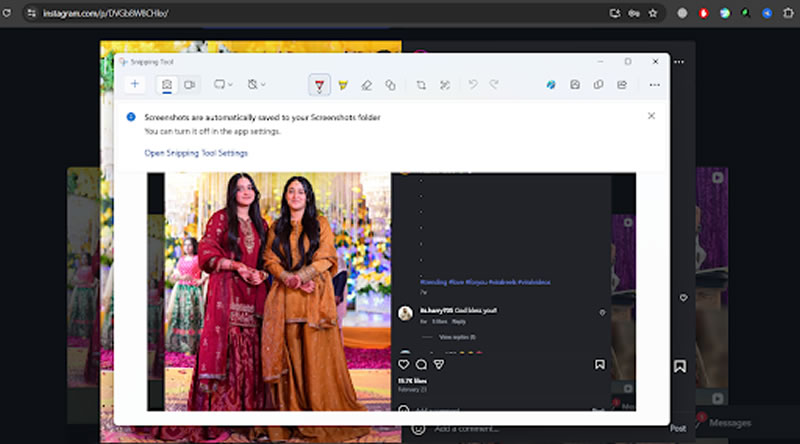Image resolution: width=800 pixels, height=444 pixels.
Task: Activate the image Crop tool
Action: pyautogui.click(x=421, y=85)
